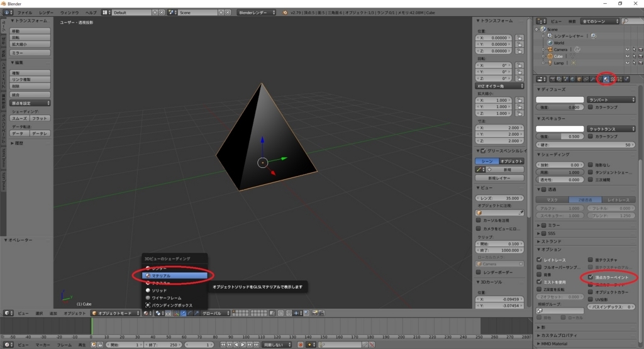644x349 pixels.
Task: Open the Blenderレンダー engine dropdown
Action: coord(257,13)
